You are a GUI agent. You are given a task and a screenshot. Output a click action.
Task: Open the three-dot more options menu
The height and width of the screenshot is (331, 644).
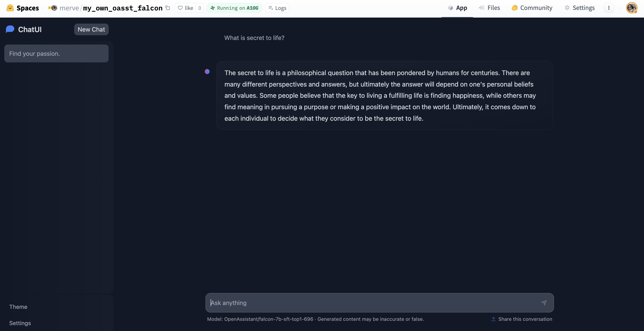pyautogui.click(x=609, y=8)
